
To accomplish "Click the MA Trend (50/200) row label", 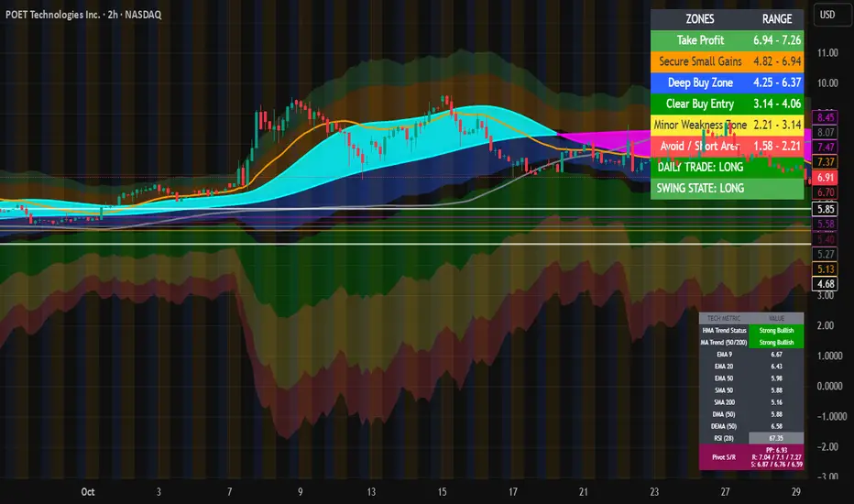I will pos(724,342).
